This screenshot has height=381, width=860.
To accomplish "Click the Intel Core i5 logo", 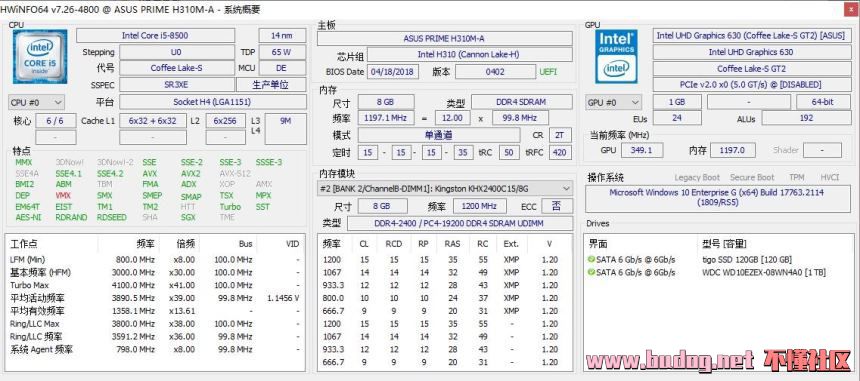I will click(x=39, y=56).
